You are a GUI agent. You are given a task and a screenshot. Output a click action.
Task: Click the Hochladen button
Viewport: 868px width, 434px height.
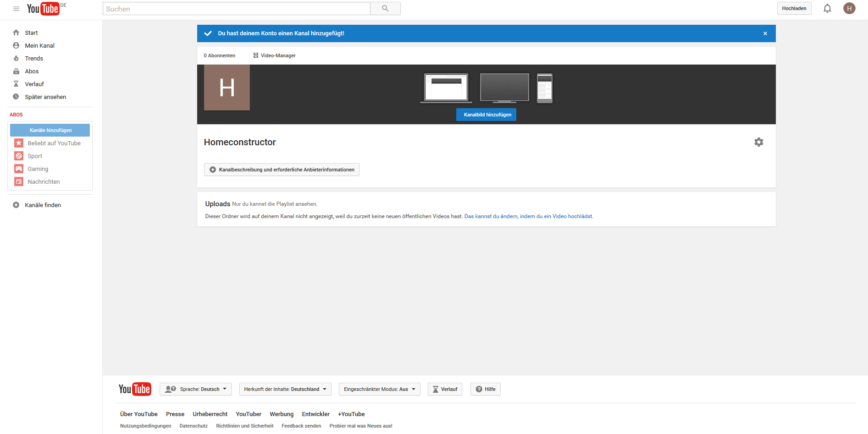[794, 8]
